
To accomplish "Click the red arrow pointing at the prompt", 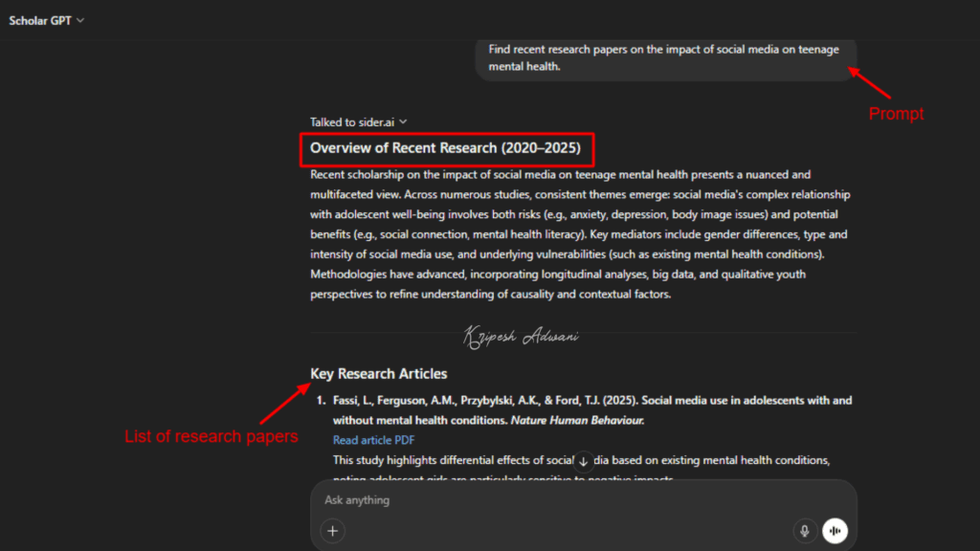I will tap(869, 82).
